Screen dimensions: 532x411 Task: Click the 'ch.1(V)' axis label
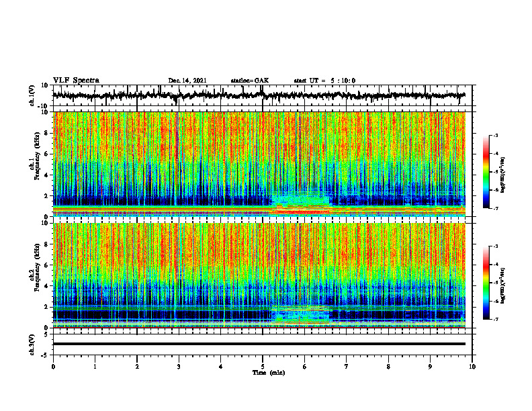[32, 95]
